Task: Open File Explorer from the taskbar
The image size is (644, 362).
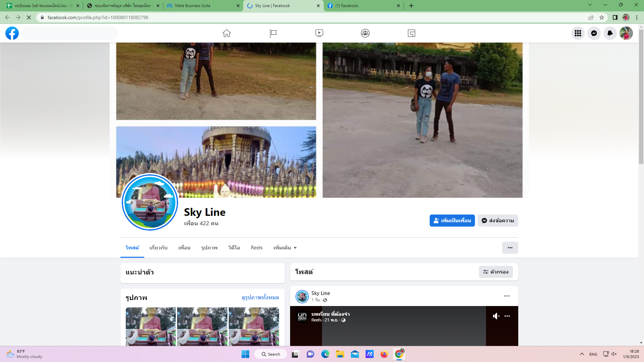Action: coord(340,354)
